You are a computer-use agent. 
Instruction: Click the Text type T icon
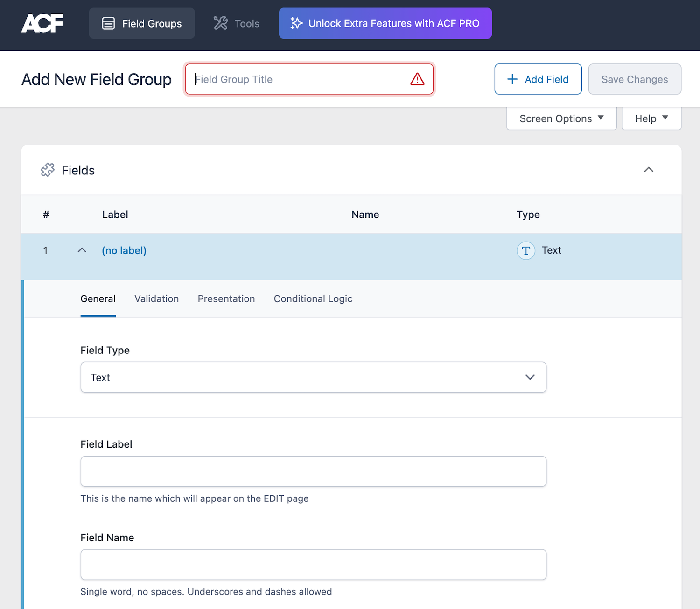coord(525,251)
